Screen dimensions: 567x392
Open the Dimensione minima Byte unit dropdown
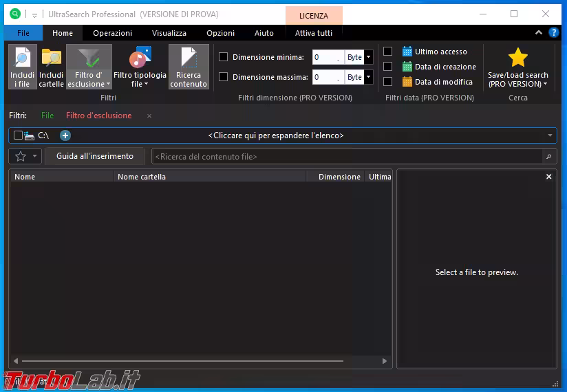point(368,57)
